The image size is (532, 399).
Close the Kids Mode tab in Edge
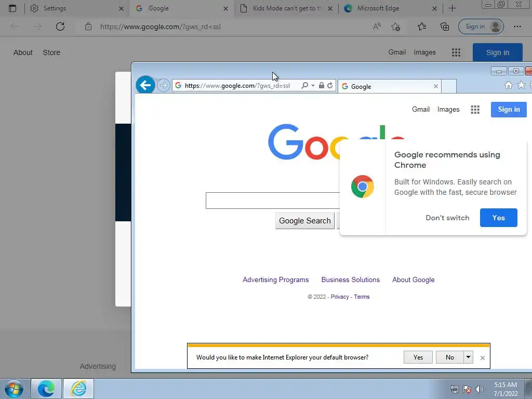click(x=330, y=8)
